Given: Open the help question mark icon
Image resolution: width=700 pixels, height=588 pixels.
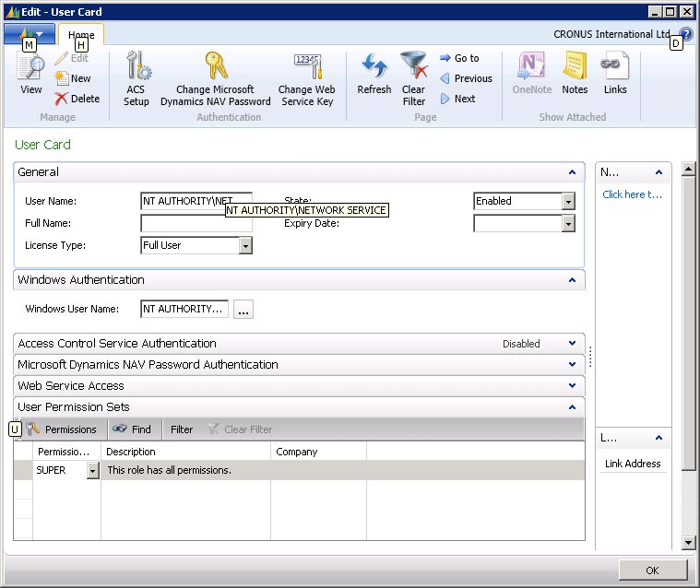Looking at the screenshot, I should click(x=685, y=34).
